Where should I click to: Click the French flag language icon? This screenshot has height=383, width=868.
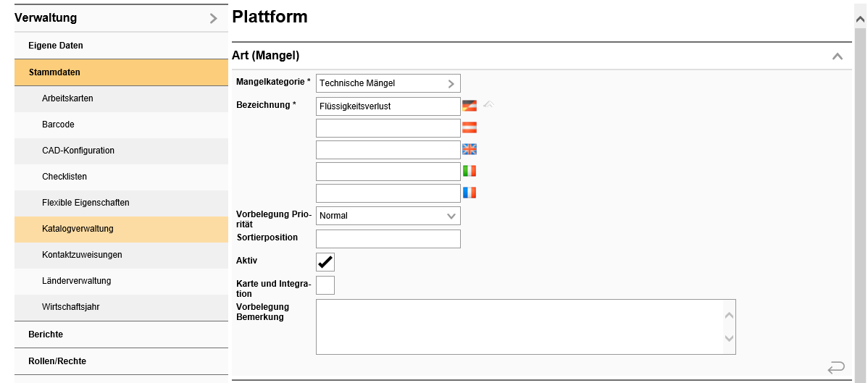470,193
